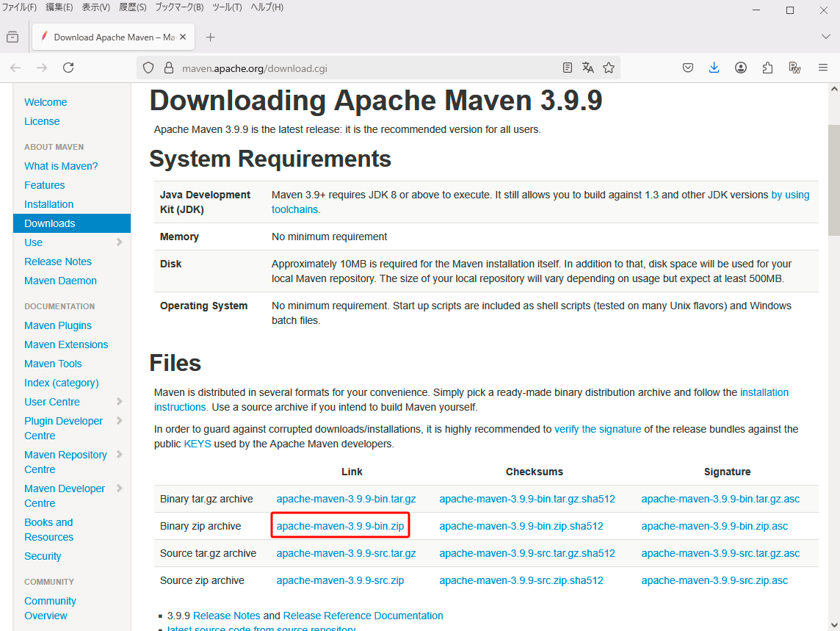Download apache-maven-3.9.9-bin.zip
Image resolution: width=840 pixels, height=631 pixels.
coord(340,526)
